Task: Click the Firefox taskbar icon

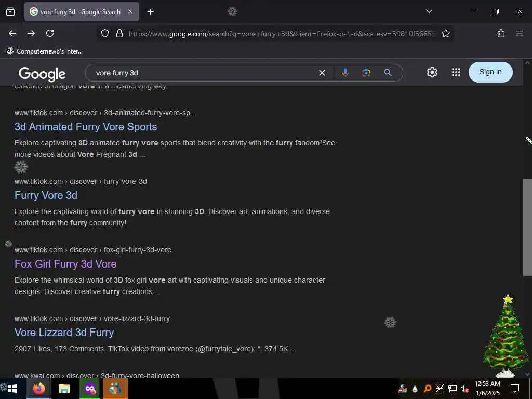Action: (x=38, y=389)
